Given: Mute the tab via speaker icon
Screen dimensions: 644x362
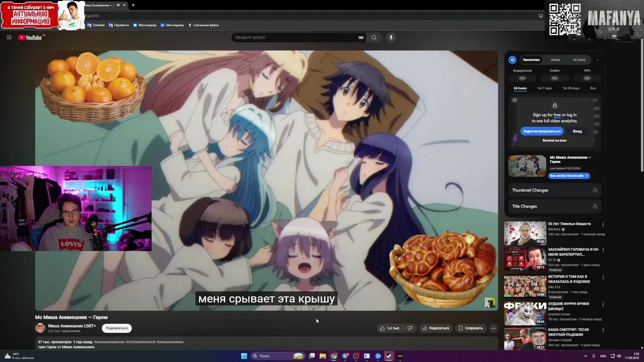Looking at the screenshot, I should coord(118,5).
